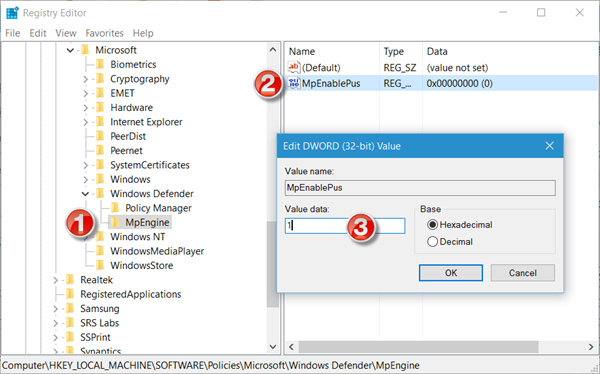Click the Registry Editor app icon in title bar

pos(12,13)
